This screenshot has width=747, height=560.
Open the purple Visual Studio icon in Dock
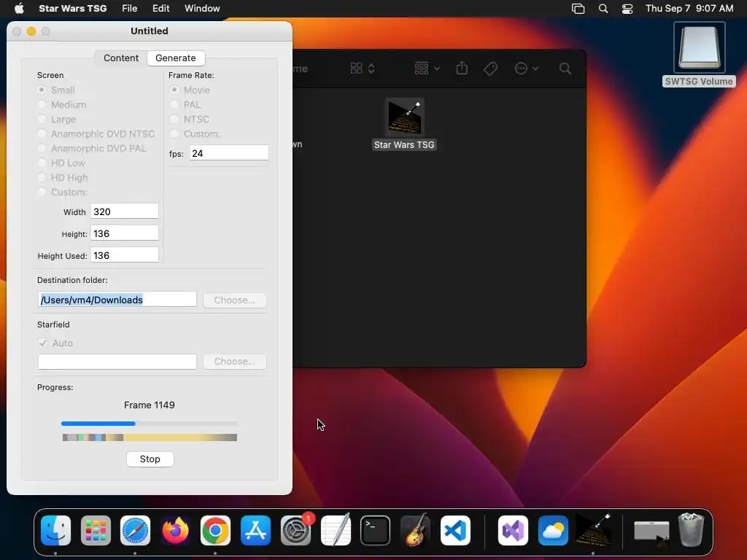coord(513,531)
